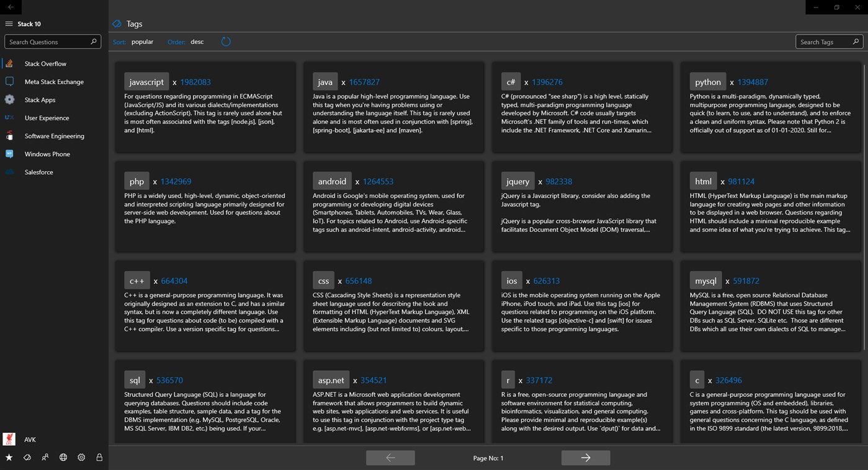Click the Stack Apps gear icon

tap(9, 99)
